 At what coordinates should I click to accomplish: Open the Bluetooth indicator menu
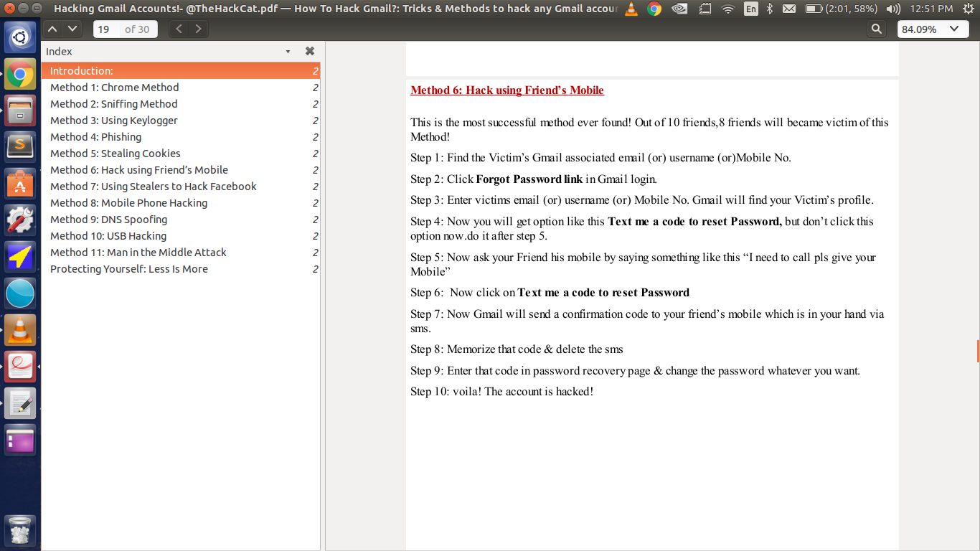point(770,9)
